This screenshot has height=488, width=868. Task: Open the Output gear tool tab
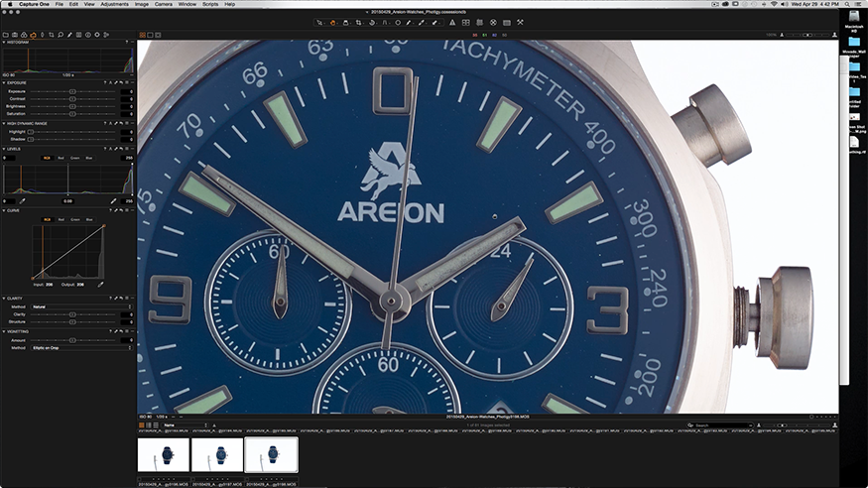coord(97,35)
